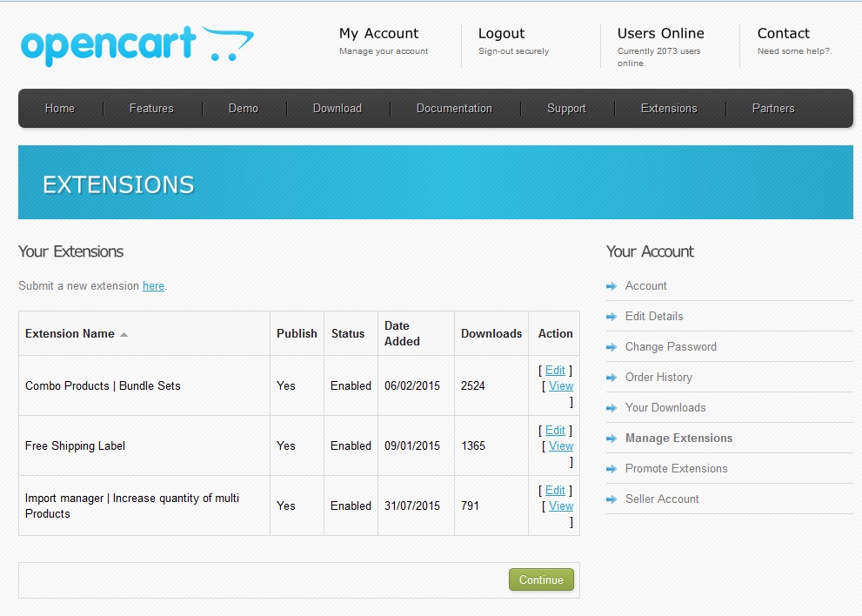The height and width of the screenshot is (616, 862).
Task: Open Edit Details in the sidebar
Action: point(654,316)
